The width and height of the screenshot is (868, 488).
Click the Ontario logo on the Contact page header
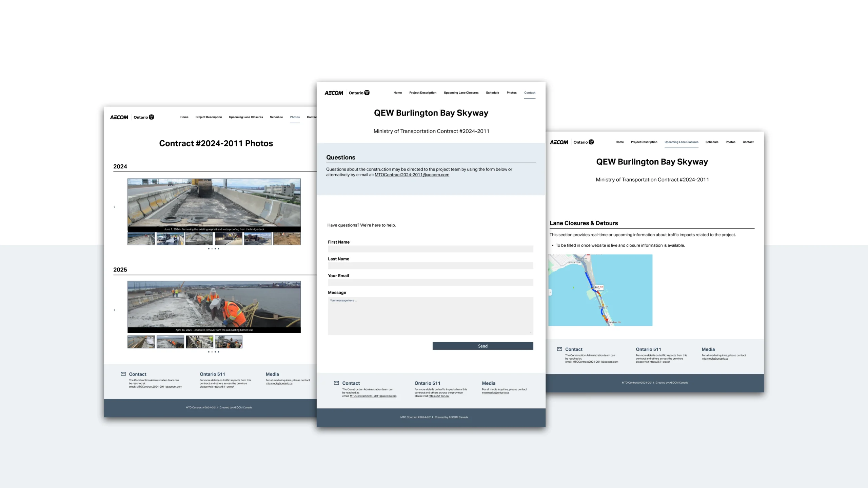(359, 93)
